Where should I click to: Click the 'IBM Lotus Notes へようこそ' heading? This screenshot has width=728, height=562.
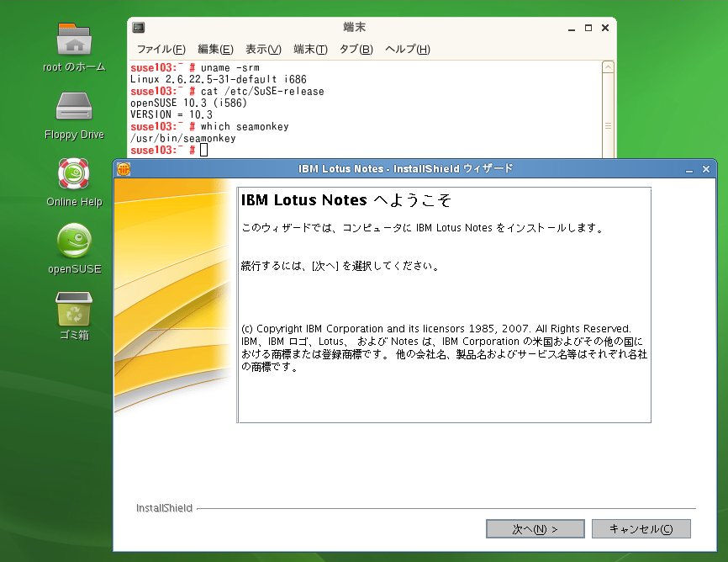click(x=346, y=200)
